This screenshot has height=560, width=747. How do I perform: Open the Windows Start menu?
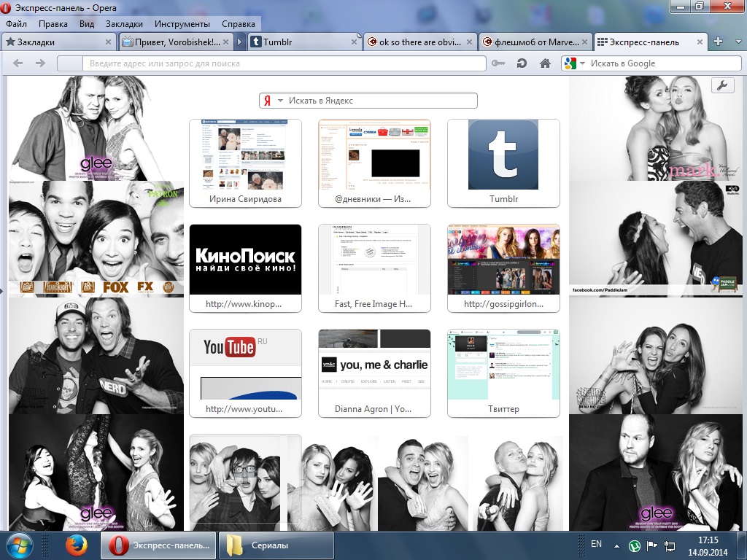[x=19, y=545]
